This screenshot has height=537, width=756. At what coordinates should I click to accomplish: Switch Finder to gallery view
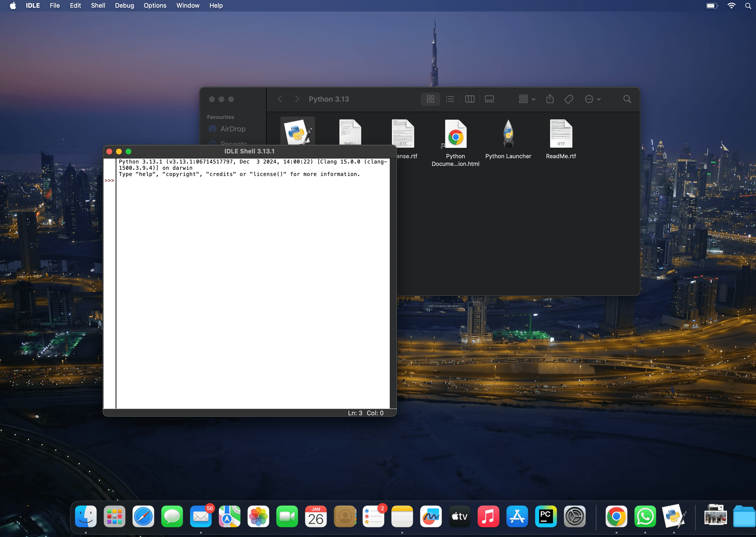489,99
